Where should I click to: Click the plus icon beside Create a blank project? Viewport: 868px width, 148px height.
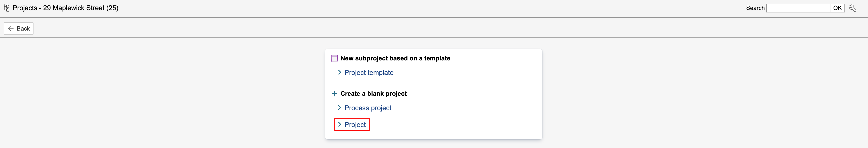(x=334, y=94)
